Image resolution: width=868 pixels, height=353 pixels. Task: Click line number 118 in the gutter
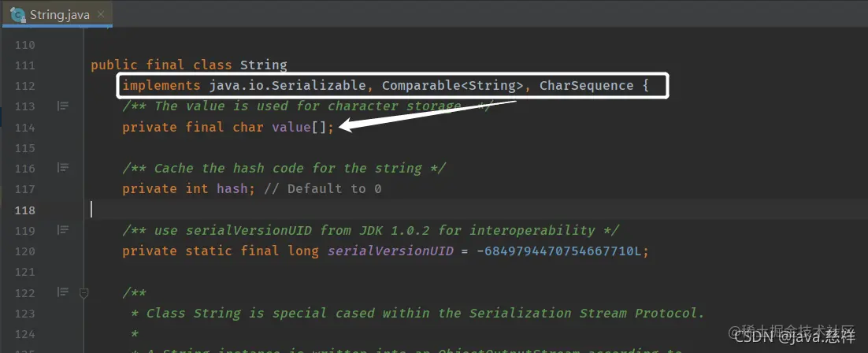coord(24,210)
